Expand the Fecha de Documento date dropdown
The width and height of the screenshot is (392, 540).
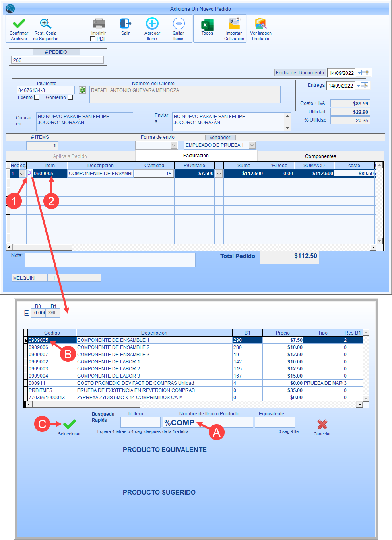point(359,73)
